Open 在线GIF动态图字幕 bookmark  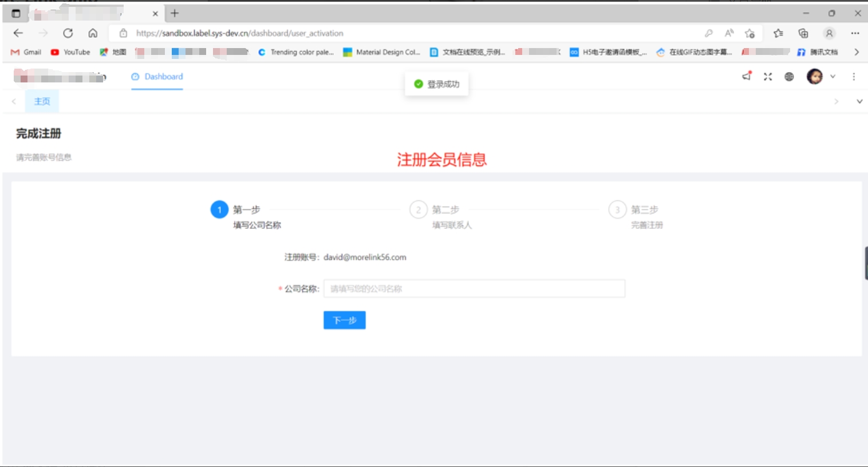(x=694, y=52)
